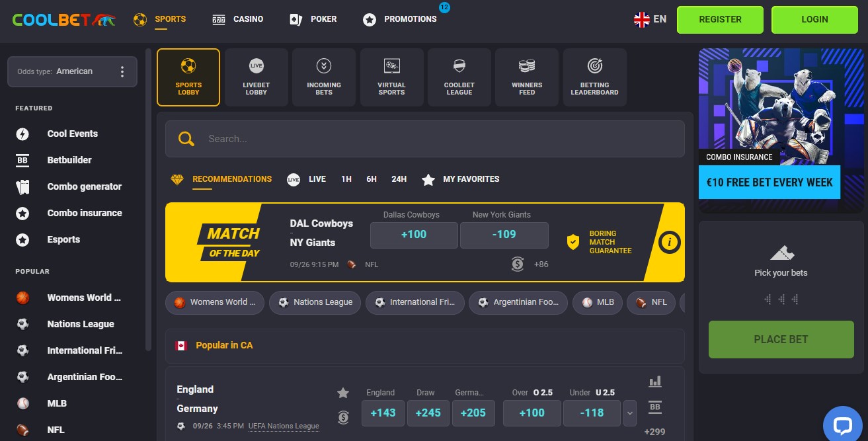Go to the Casino section
The image size is (868, 441).
click(238, 19)
